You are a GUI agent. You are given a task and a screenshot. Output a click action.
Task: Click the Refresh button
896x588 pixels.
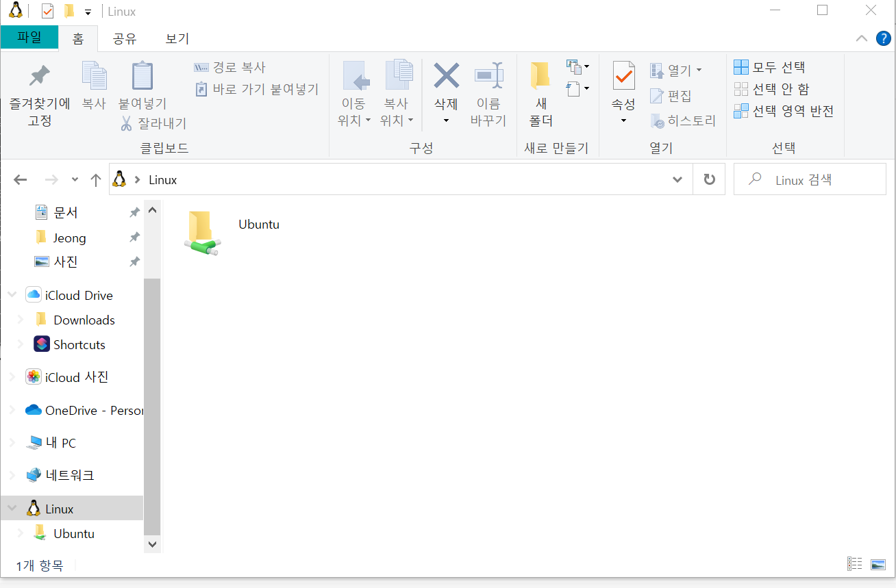(709, 180)
